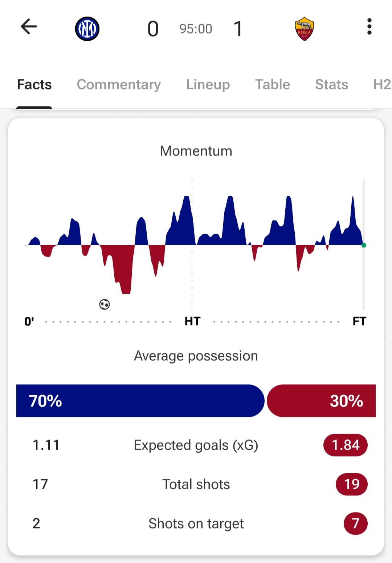Tap the goal ball icon on the momentum timeline
Image resolution: width=392 pixels, height=563 pixels.
click(x=105, y=304)
